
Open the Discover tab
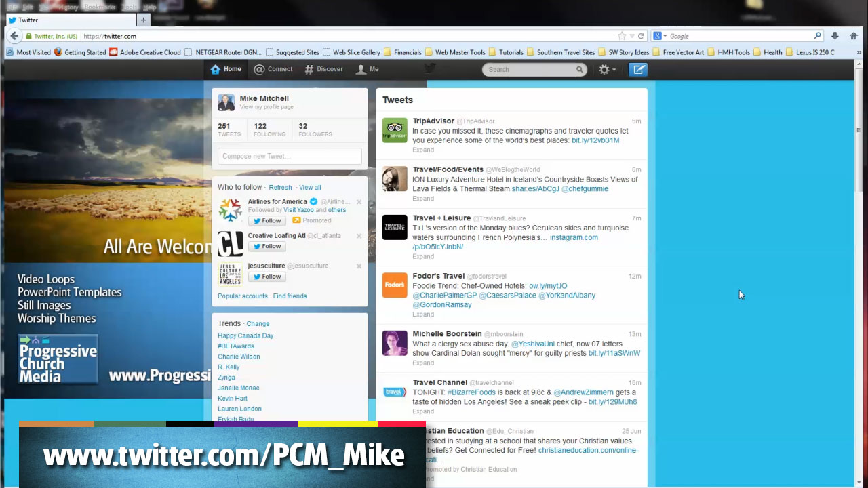[x=323, y=69]
